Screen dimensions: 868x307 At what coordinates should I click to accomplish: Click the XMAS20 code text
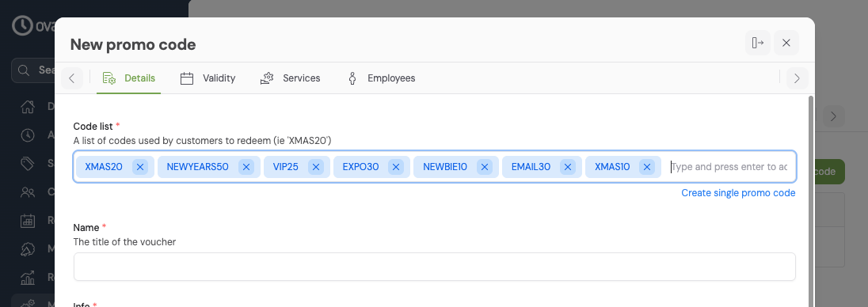pyautogui.click(x=104, y=166)
